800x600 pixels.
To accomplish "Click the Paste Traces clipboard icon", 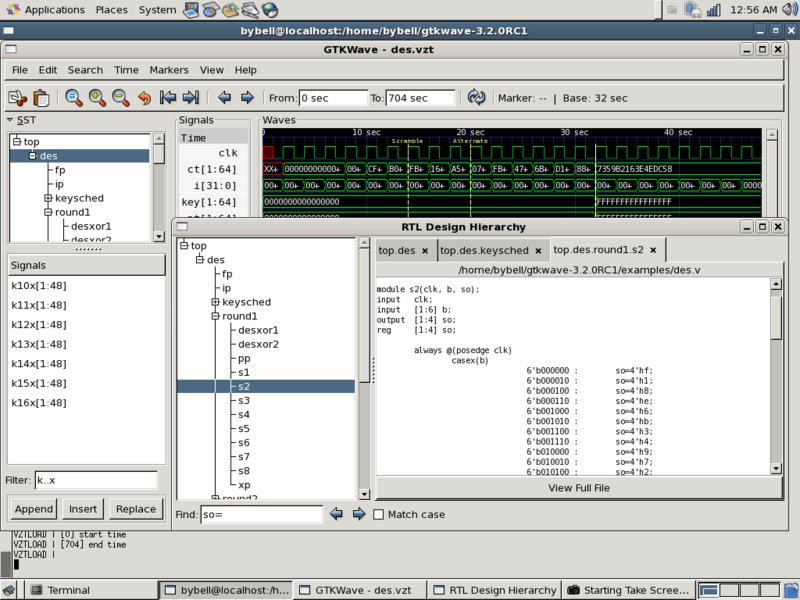I will point(41,97).
